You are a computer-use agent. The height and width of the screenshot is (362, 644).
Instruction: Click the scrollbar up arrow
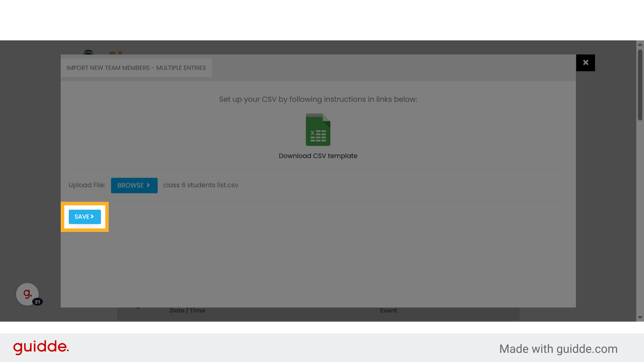click(640, 44)
